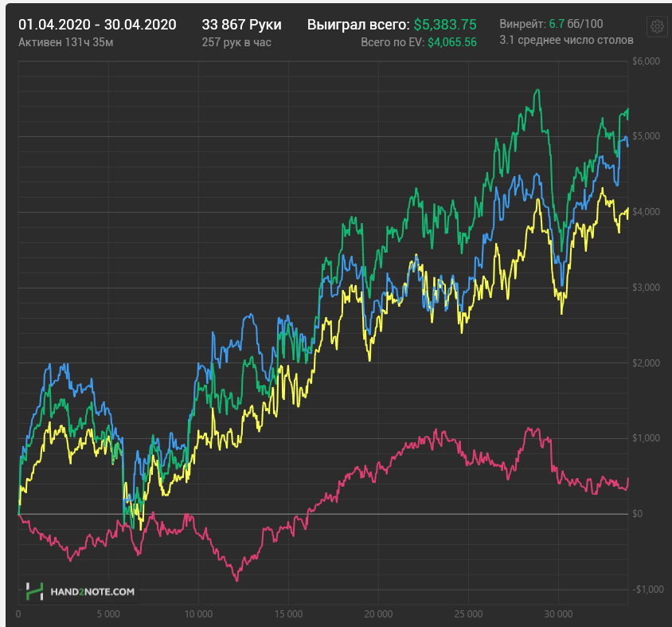Click the 20 000 x-axis tick label
The width and height of the screenshot is (672, 627).
pyautogui.click(x=378, y=613)
